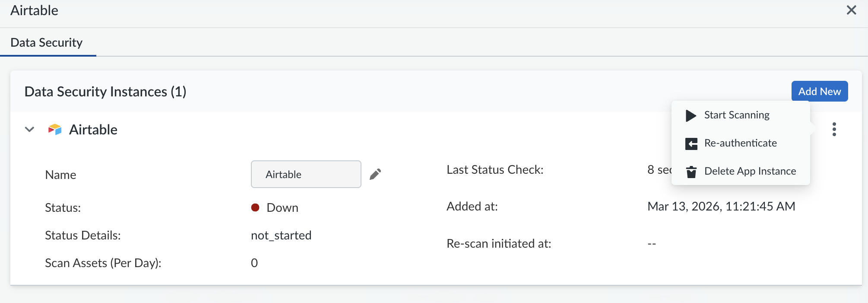Click the Airtable logo icon

click(x=55, y=130)
